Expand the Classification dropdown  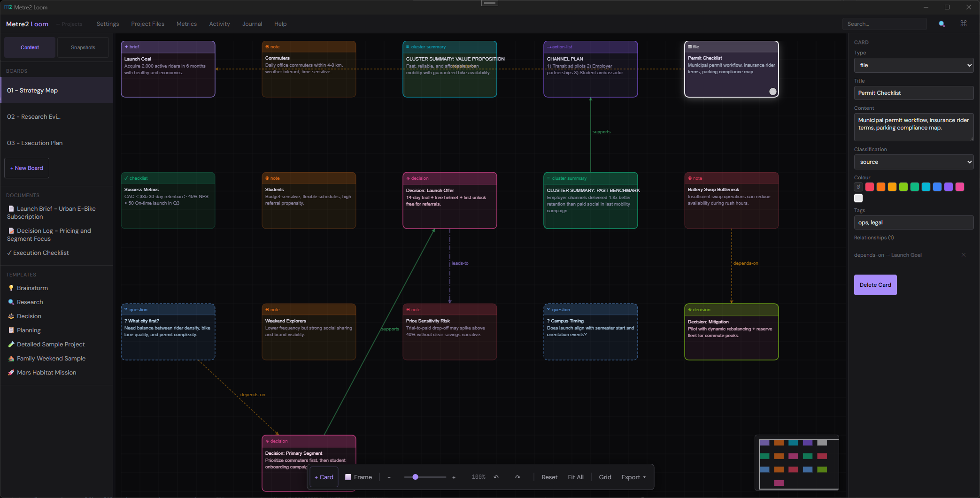click(913, 162)
